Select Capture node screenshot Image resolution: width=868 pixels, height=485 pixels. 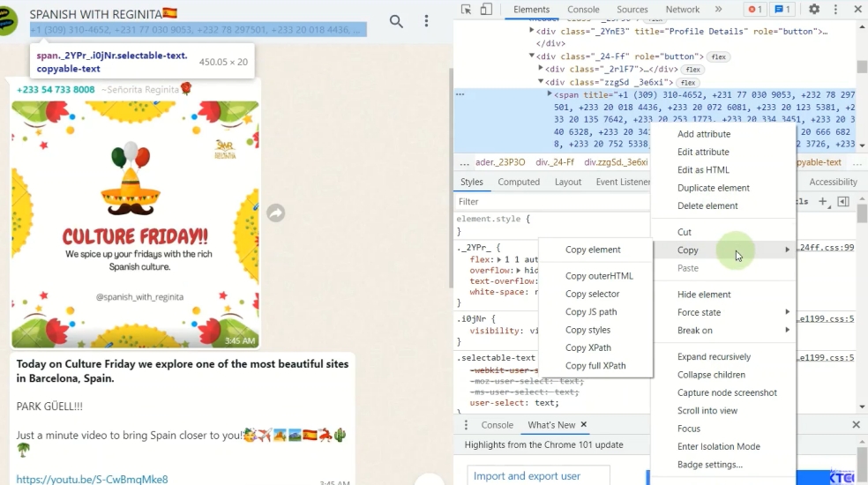(x=723, y=392)
